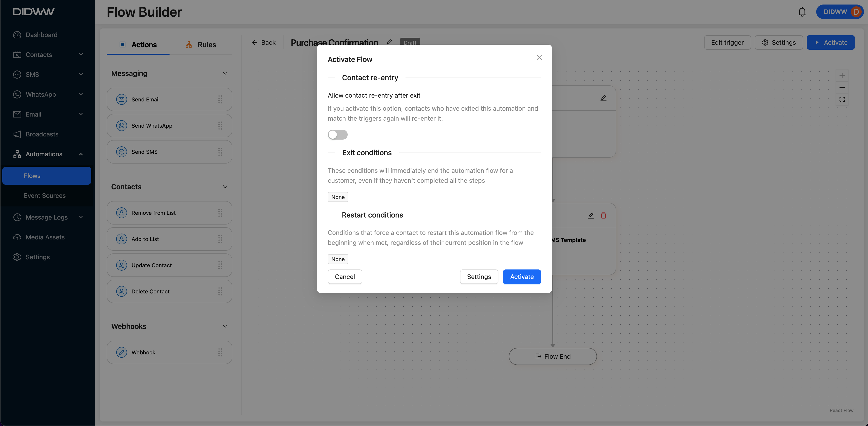Click the notification bell icon
Viewport: 868px width, 426px height.
[x=802, y=12]
